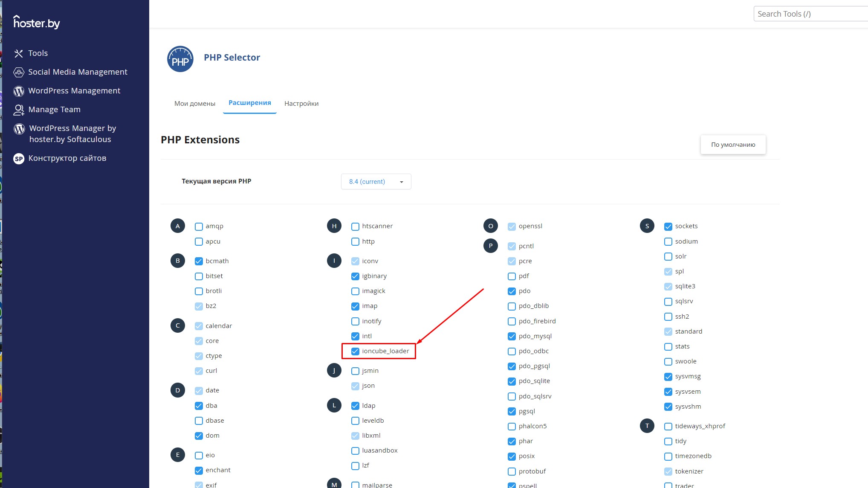Open Social Media Management icon
This screenshot has height=488, width=868.
point(18,72)
